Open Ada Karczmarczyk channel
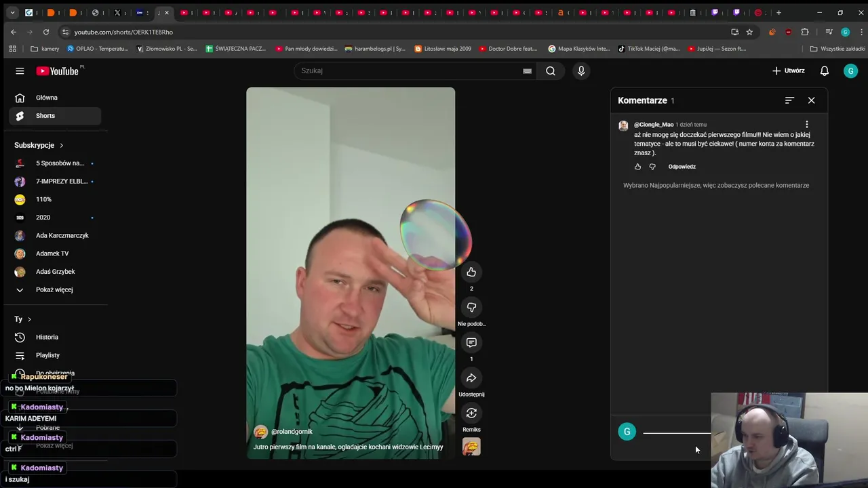Image resolution: width=868 pixels, height=488 pixels. [x=55, y=235]
